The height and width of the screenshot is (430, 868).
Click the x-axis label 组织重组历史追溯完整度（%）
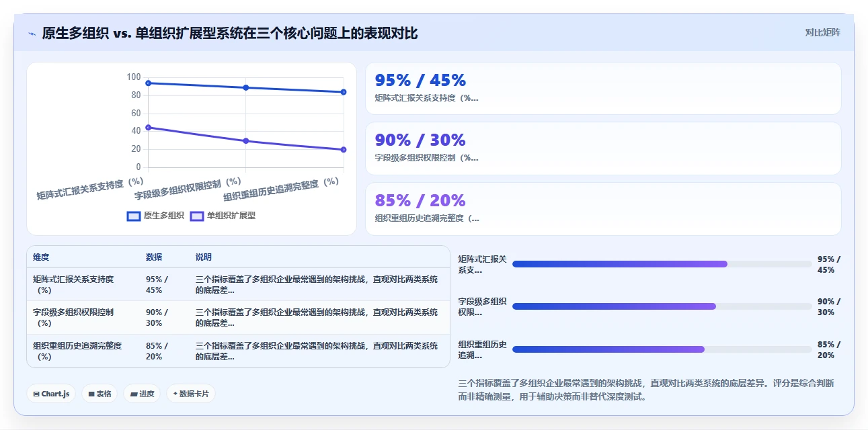[x=281, y=189]
